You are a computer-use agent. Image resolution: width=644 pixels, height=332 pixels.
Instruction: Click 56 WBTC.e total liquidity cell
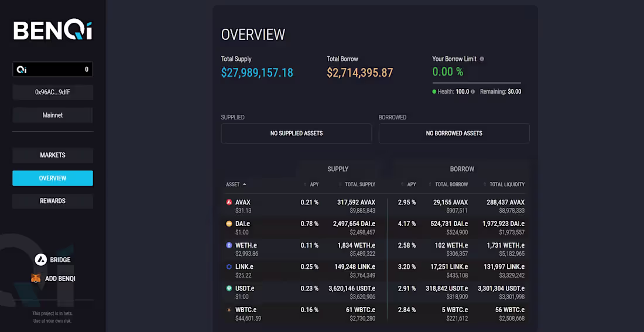tap(509, 310)
